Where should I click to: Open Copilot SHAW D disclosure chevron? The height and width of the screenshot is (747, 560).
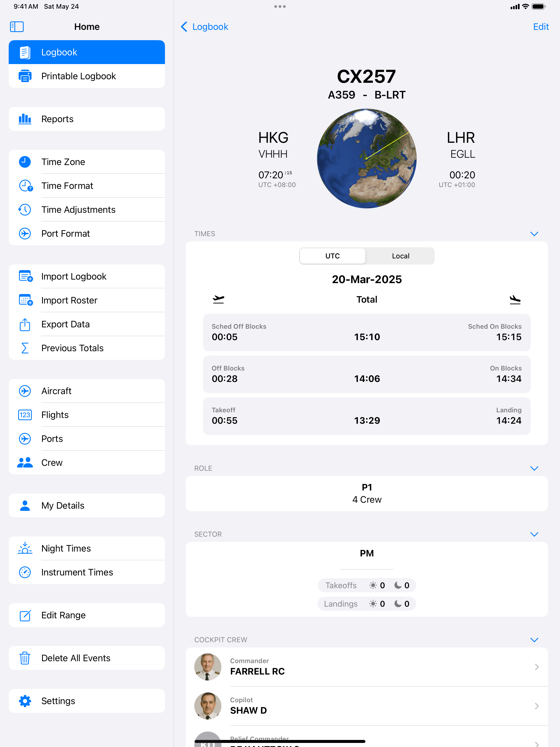click(x=537, y=706)
